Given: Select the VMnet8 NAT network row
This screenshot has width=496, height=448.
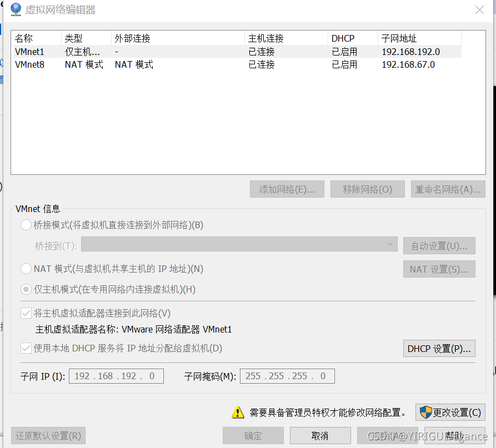Looking at the screenshot, I should pyautogui.click(x=111, y=64).
